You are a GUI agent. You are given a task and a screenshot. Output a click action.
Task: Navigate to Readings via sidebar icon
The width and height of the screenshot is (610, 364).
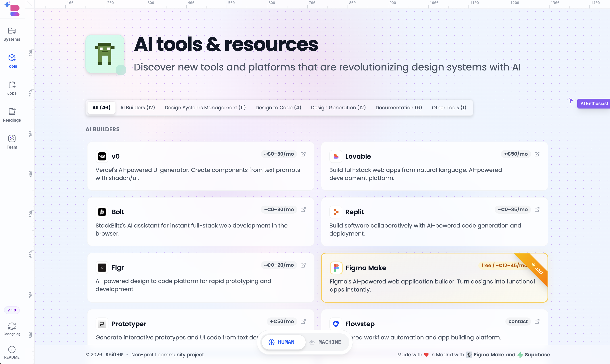[x=11, y=115]
